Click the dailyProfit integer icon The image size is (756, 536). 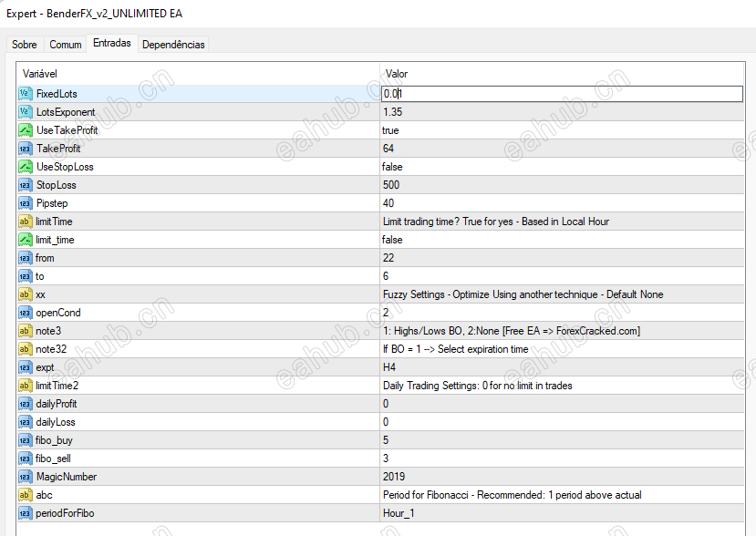[25, 404]
